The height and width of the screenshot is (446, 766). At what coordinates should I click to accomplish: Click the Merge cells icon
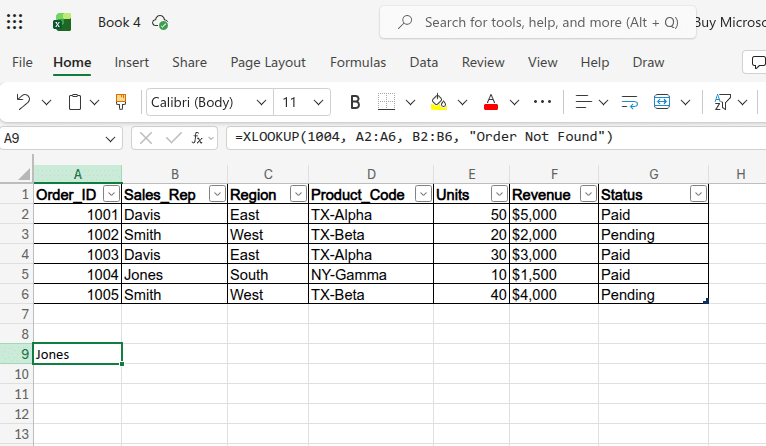coord(662,102)
